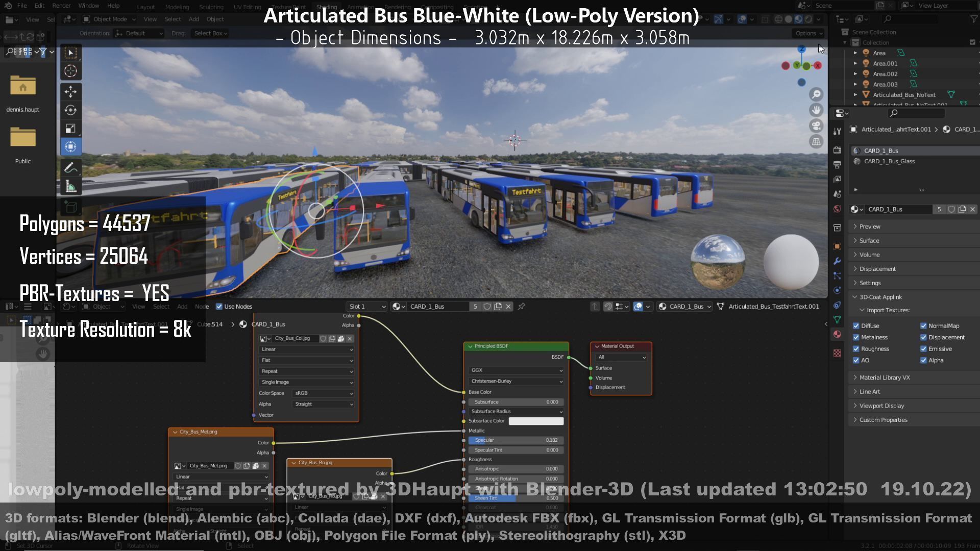Image resolution: width=980 pixels, height=551 pixels.
Task: Open the Orientation Default dropdown
Action: click(139, 33)
